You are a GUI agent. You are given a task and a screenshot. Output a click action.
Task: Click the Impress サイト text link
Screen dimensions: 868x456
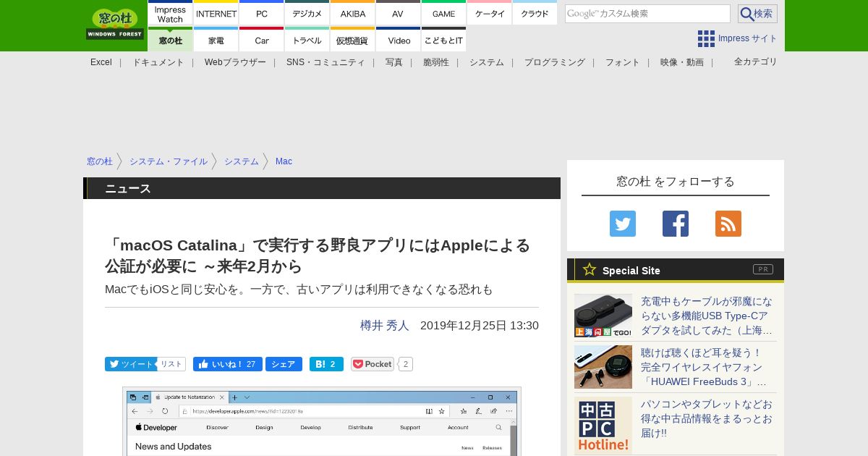tap(748, 38)
